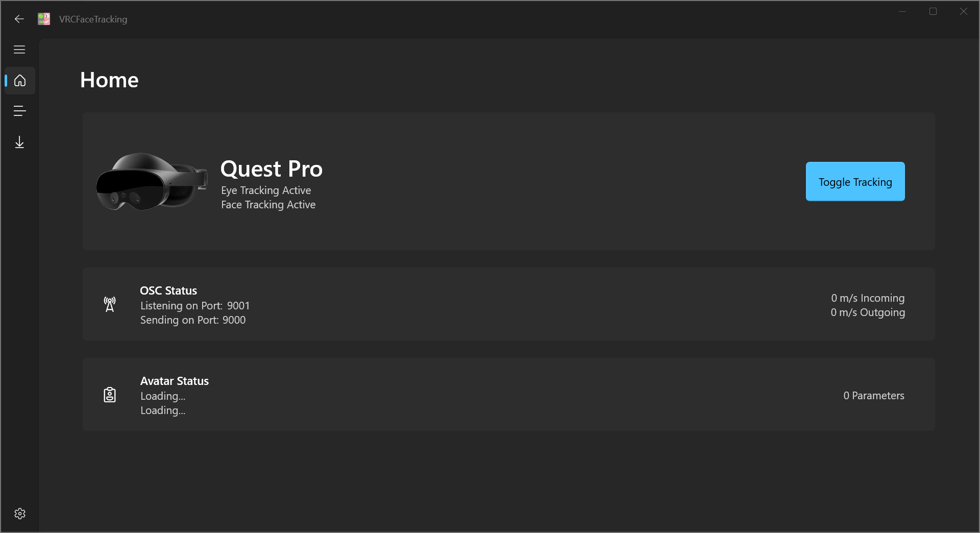Click the Eye Tracking Active status

(265, 190)
